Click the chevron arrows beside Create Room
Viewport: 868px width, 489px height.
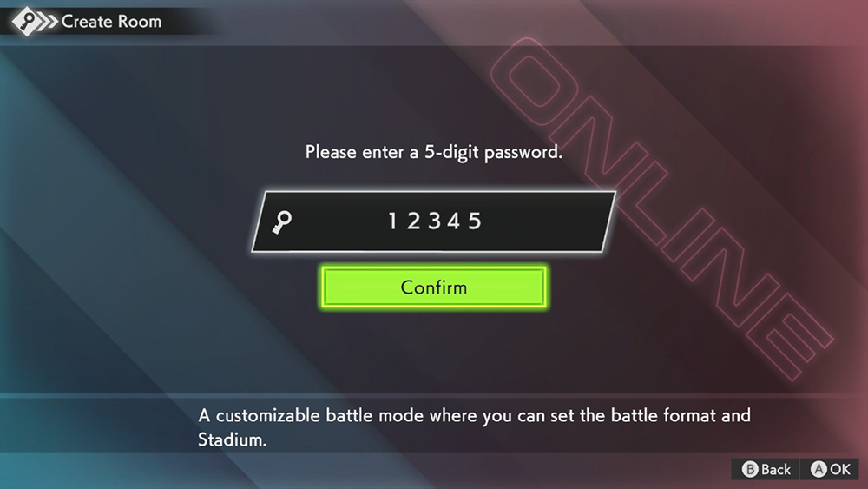(48, 22)
